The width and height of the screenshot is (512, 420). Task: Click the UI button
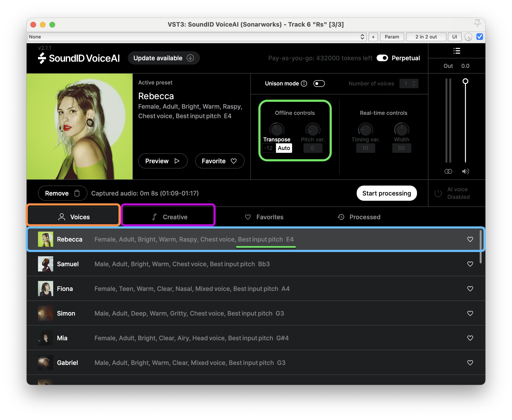[x=454, y=37]
